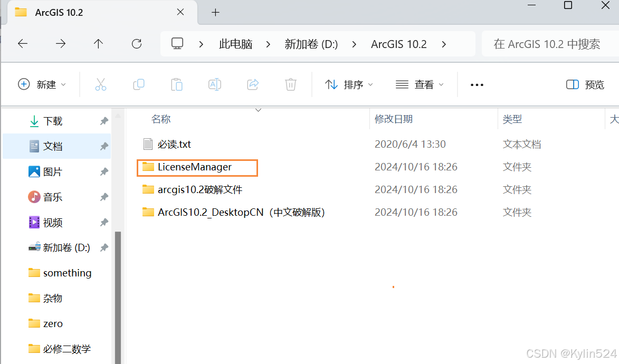Unpin 文档 using its pin icon

[104, 147]
